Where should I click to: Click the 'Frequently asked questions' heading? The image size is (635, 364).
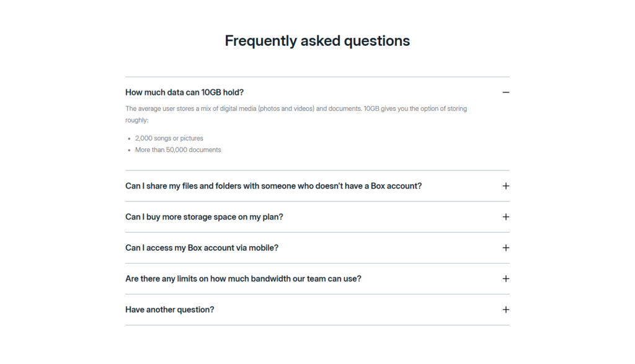point(317,40)
